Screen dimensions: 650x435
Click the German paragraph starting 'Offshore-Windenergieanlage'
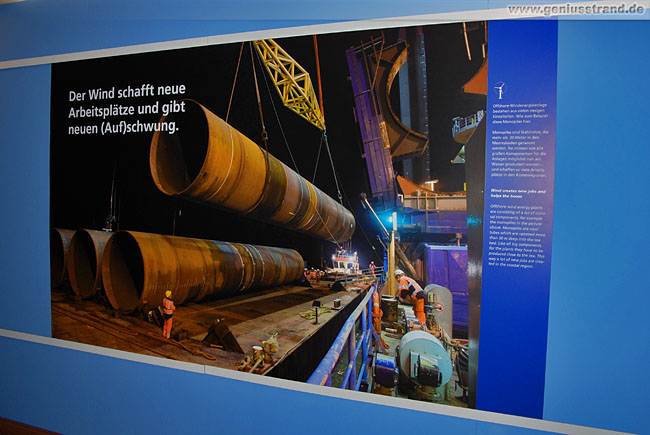[x=520, y=113]
